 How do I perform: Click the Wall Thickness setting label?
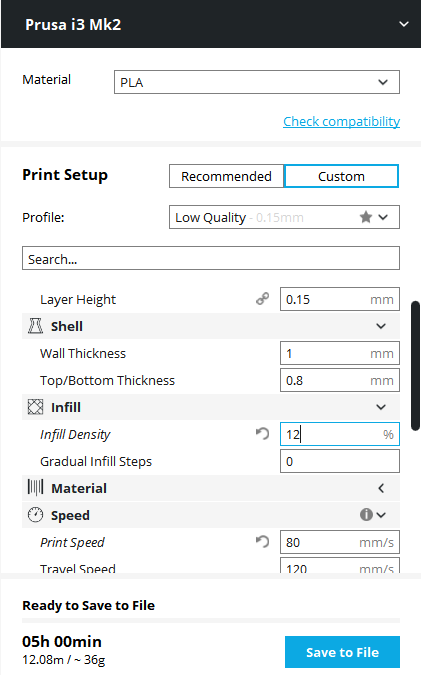tap(83, 353)
